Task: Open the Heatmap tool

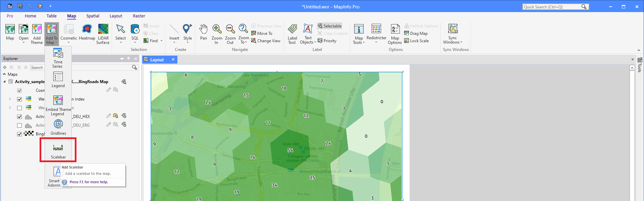Action: tap(87, 33)
